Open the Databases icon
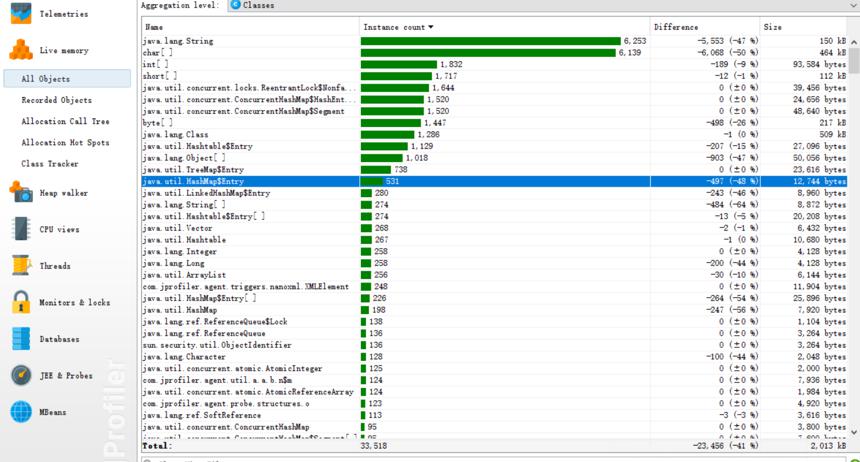 coord(21,339)
